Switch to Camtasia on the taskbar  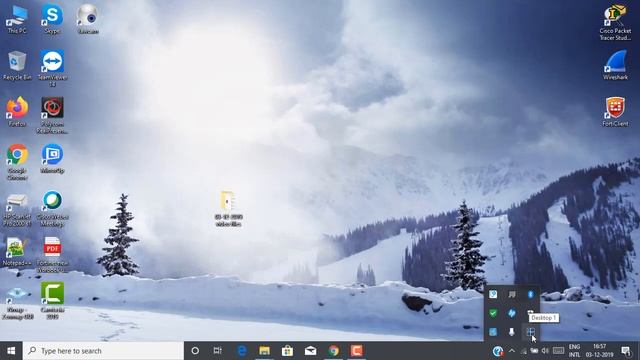point(356,351)
